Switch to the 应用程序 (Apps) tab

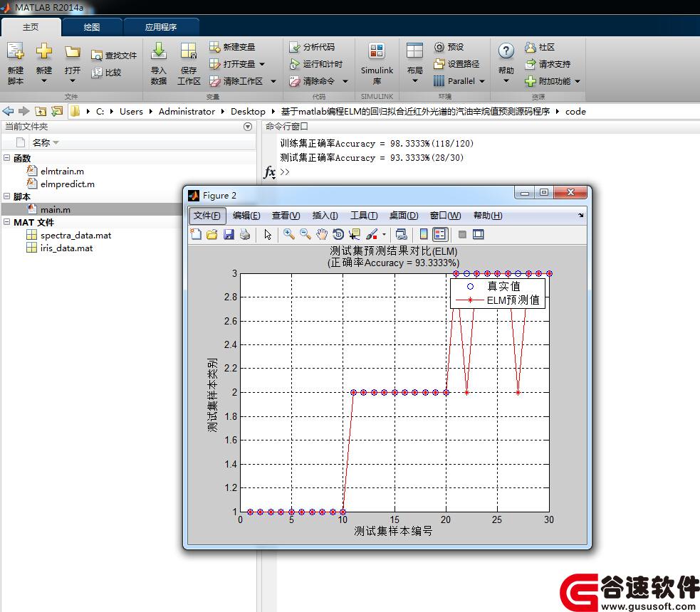coord(161,27)
